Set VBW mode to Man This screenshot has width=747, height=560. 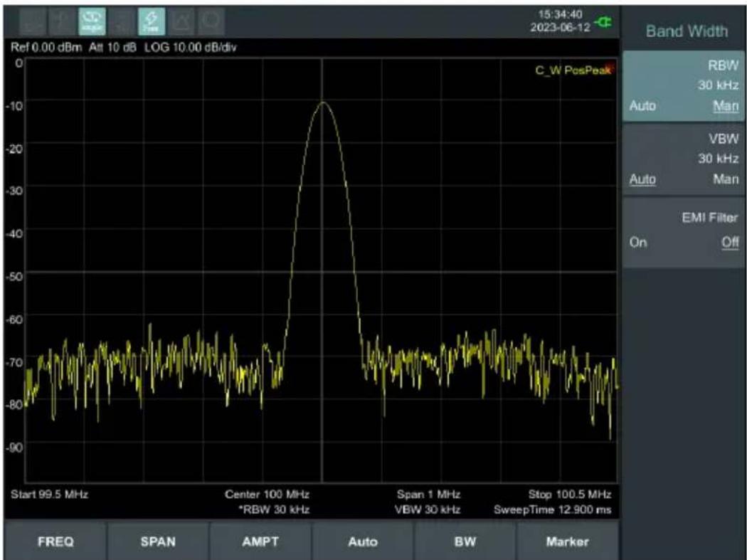coord(726,179)
